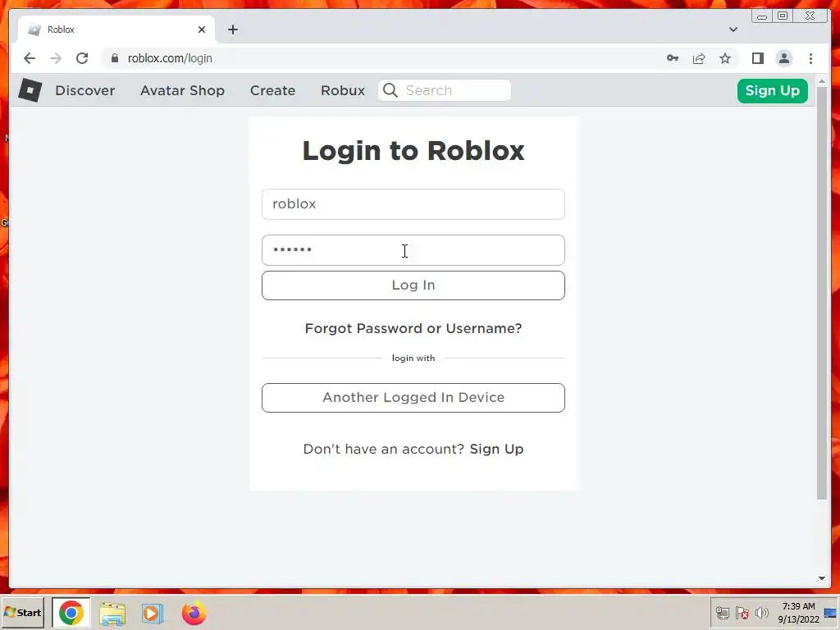
Task: Open a new tab with plus button
Action: 232,30
